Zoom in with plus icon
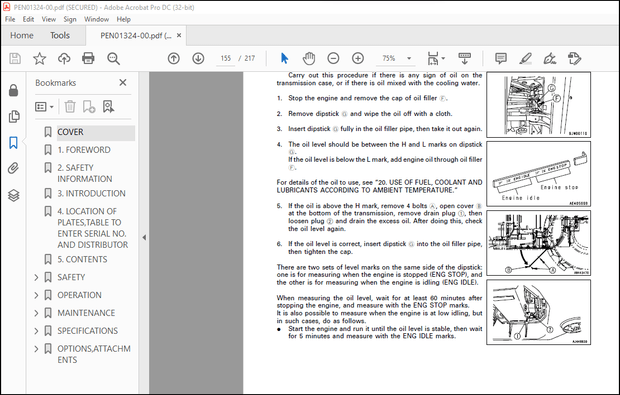This screenshot has height=395, width=620. [358, 59]
